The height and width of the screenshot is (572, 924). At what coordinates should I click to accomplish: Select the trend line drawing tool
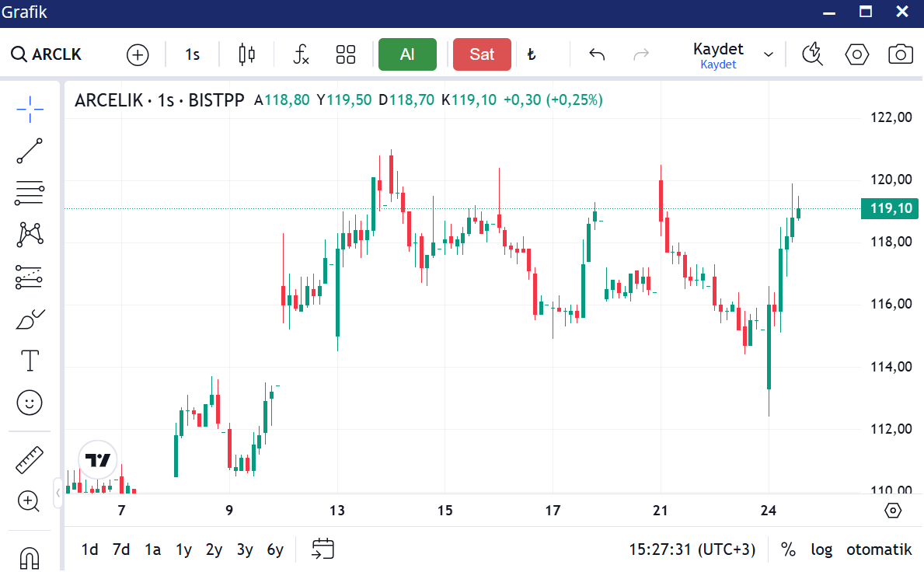pos(30,151)
